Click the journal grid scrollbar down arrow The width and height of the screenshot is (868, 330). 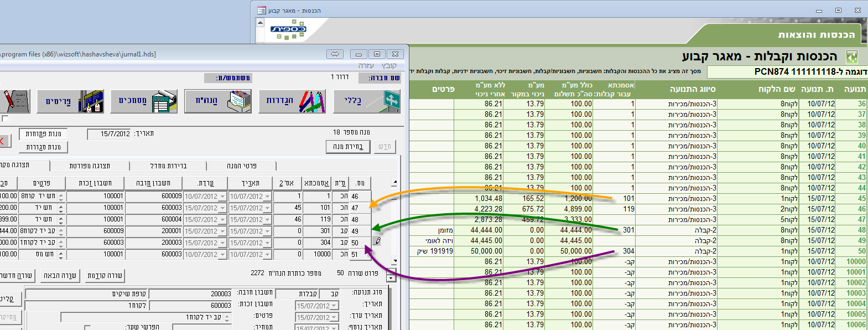tap(394, 261)
